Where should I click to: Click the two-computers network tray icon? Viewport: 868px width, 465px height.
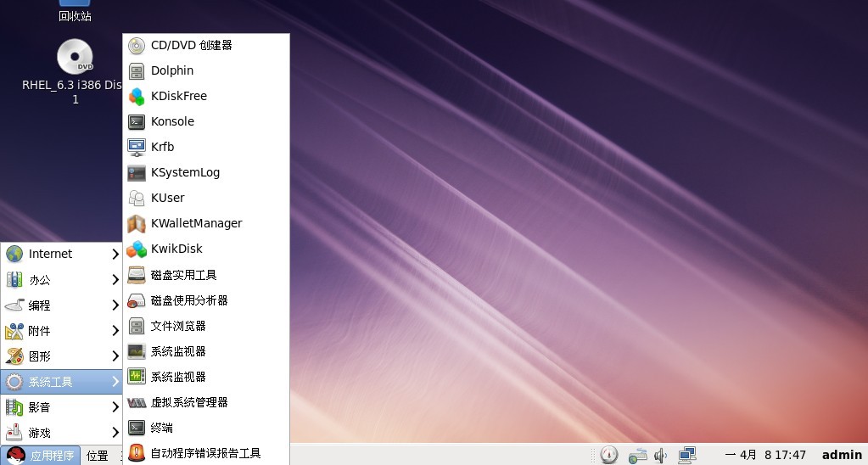(x=687, y=455)
